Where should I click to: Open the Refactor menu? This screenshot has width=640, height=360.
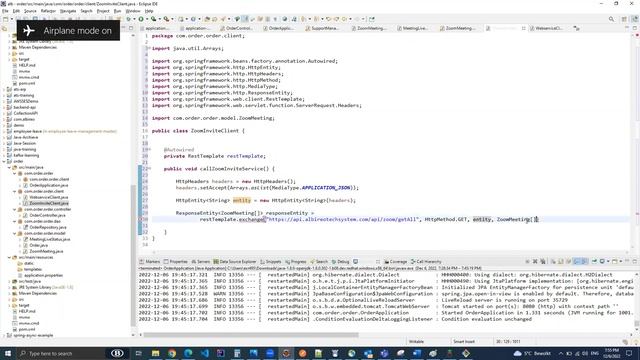click(48, 11)
